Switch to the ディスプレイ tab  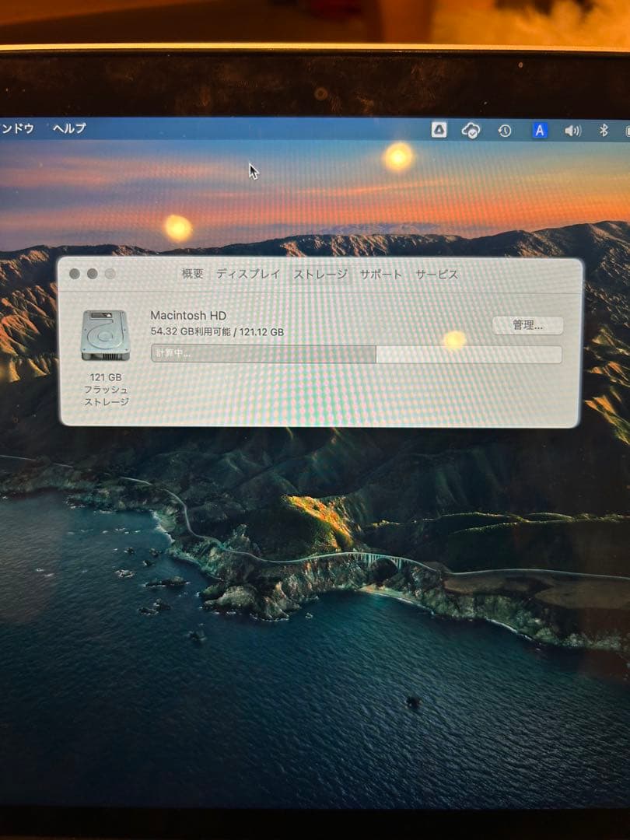click(247, 274)
